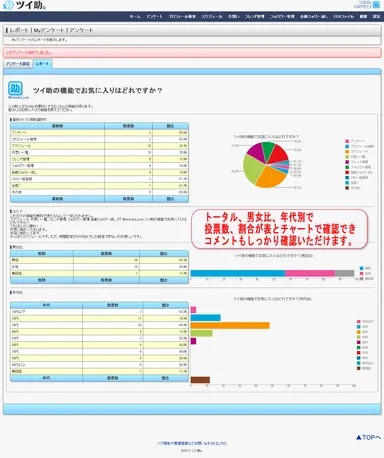Open the CSVファイル menu item
The image size is (384, 458).
coord(343,16)
